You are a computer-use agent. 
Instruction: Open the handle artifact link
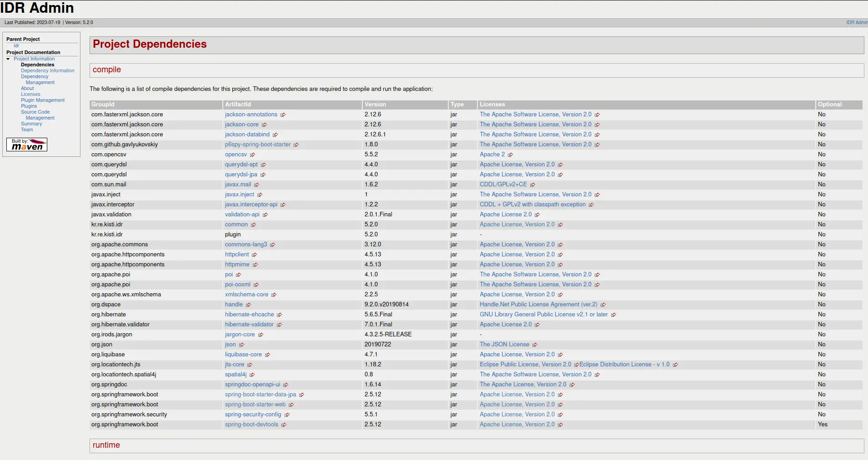tap(234, 305)
